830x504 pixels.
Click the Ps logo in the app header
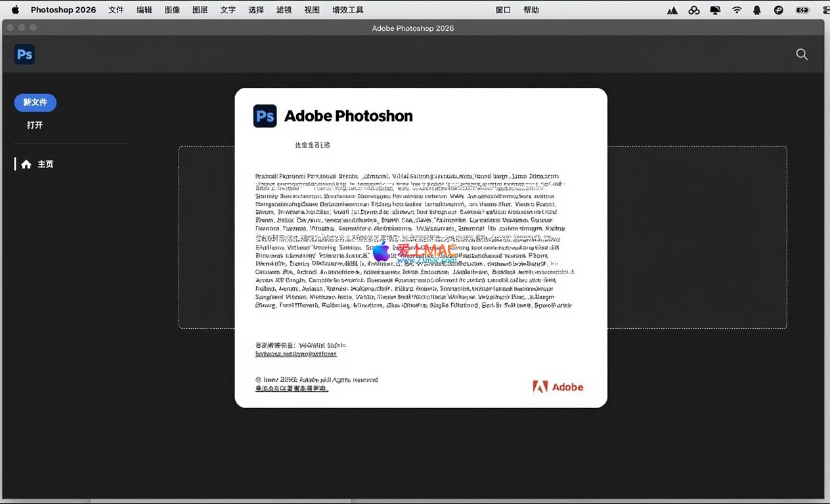pyautogui.click(x=24, y=54)
